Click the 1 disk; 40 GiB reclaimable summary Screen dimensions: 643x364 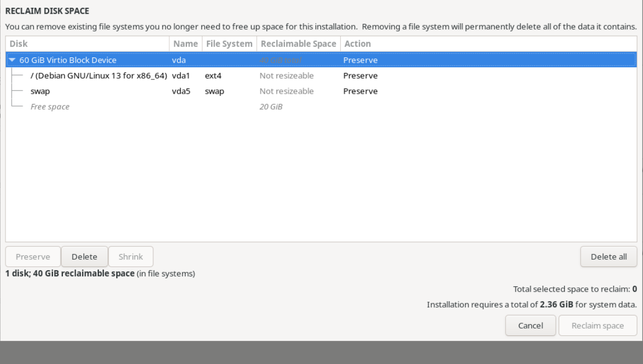click(100, 274)
